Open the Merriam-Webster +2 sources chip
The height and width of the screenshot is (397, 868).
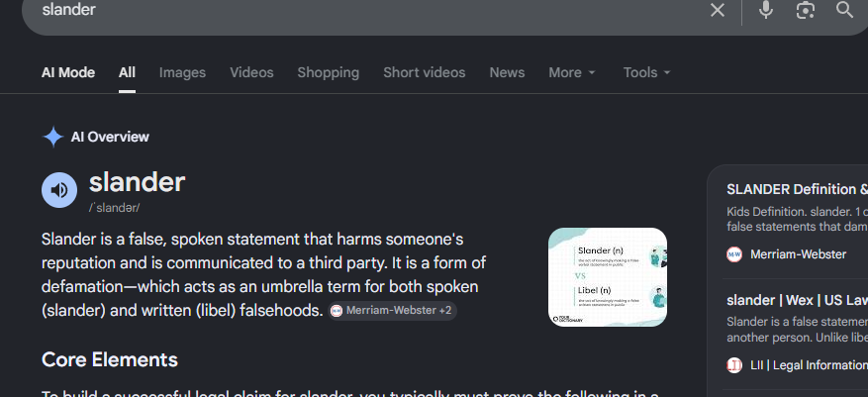[x=392, y=311]
